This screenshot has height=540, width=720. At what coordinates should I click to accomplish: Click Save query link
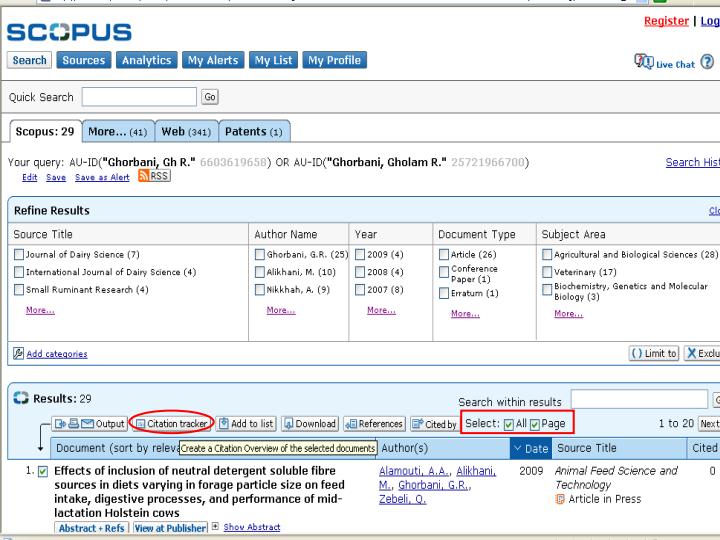(56, 177)
